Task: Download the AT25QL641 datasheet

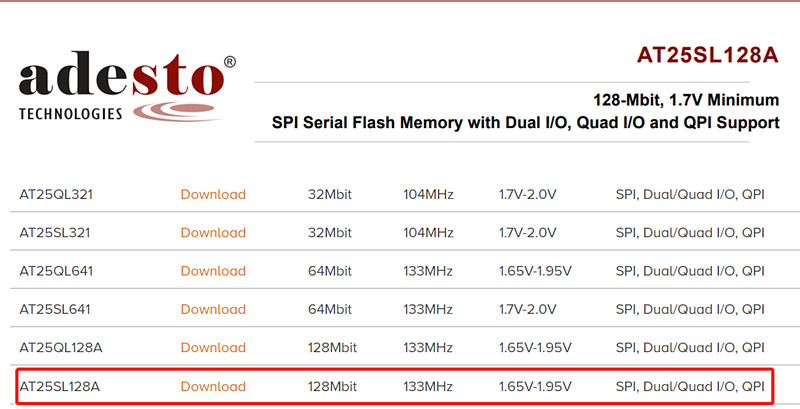Action: click(x=213, y=271)
